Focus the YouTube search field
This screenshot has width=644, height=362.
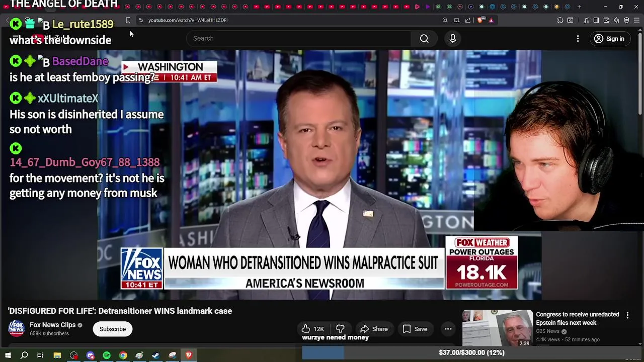pos(299,39)
